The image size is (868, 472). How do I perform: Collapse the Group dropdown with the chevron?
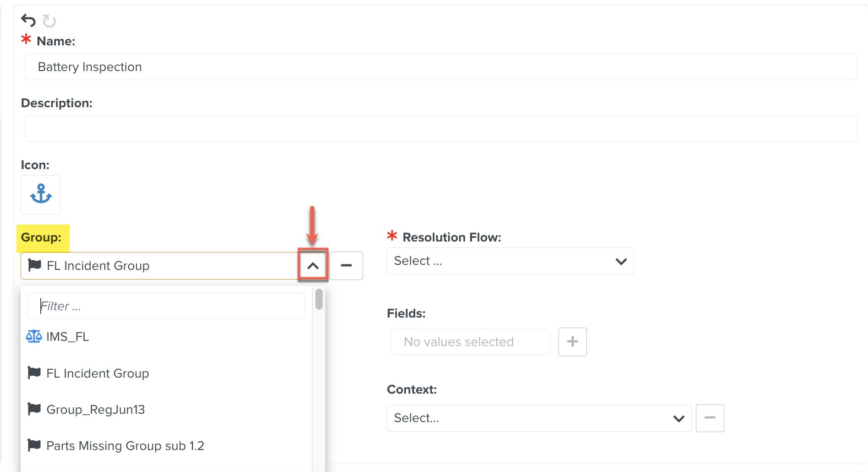(x=313, y=266)
